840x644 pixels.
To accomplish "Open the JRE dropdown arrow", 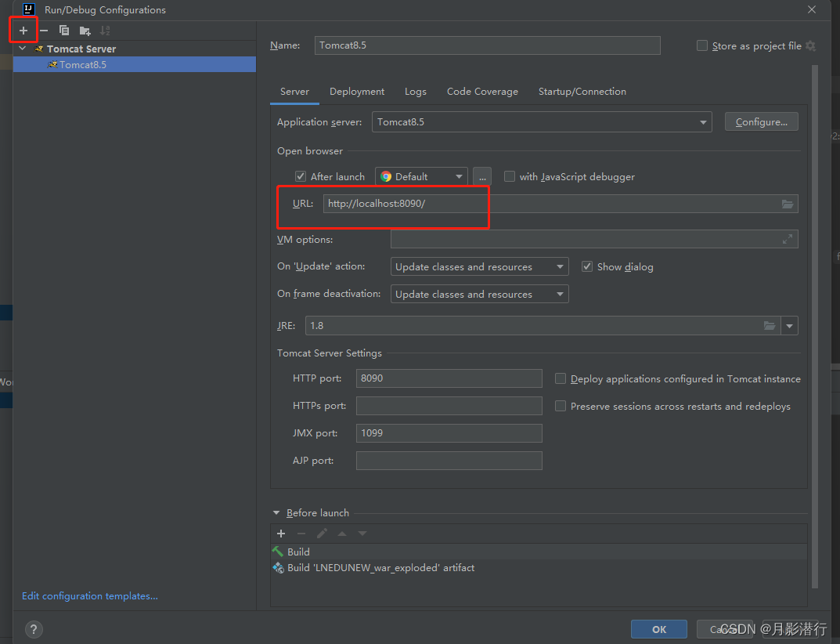I will coord(790,325).
